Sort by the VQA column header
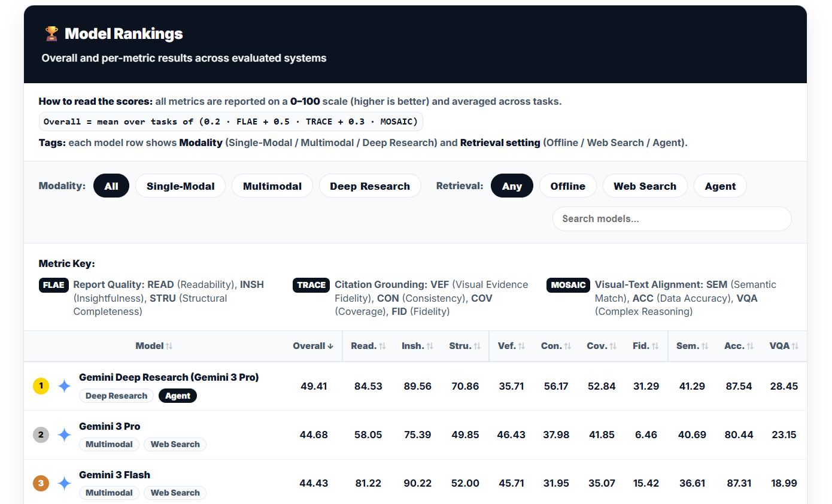Image resolution: width=832 pixels, height=504 pixels. [784, 346]
